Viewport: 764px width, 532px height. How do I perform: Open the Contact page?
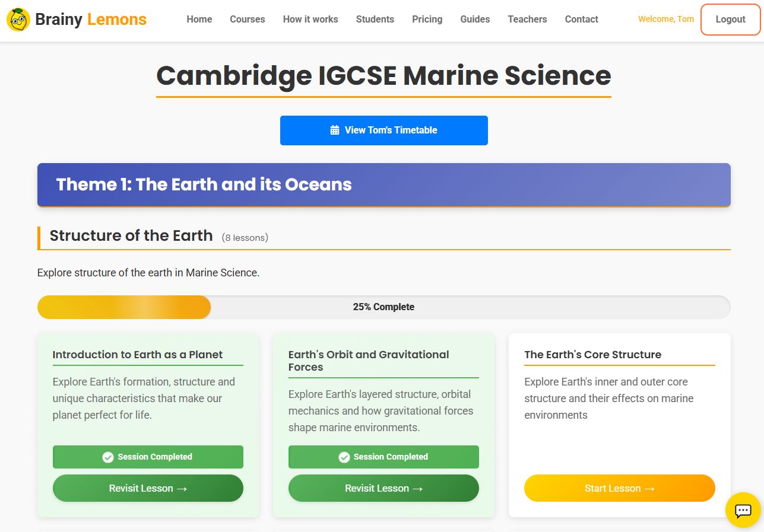coord(581,20)
